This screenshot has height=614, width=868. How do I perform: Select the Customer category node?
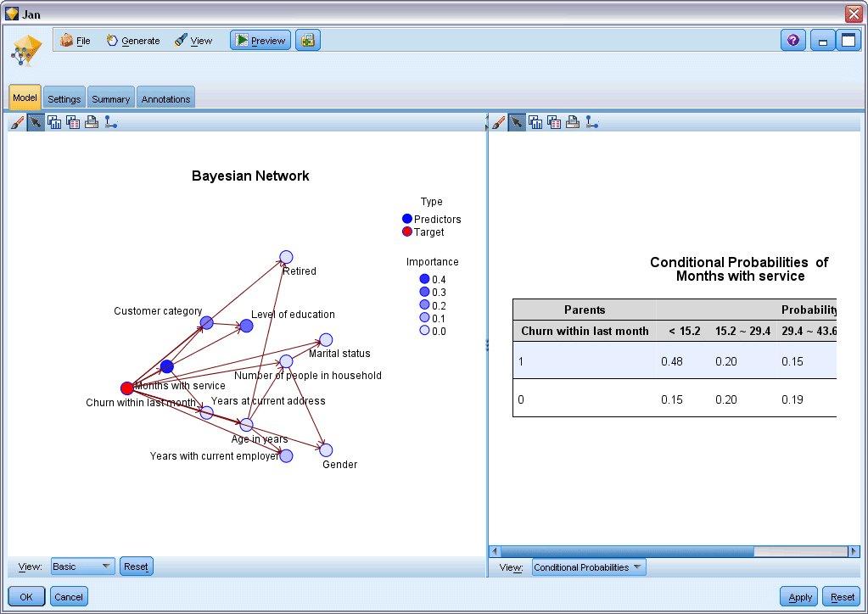(x=206, y=322)
